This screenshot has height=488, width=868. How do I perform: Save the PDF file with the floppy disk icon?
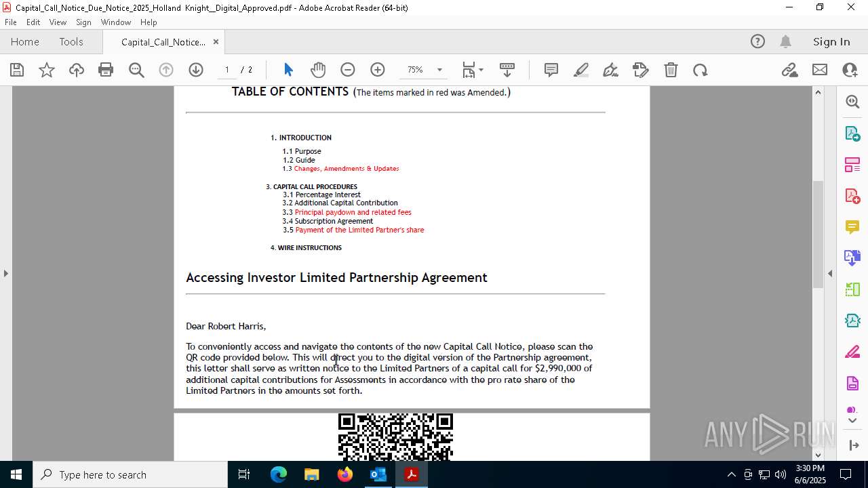17,70
